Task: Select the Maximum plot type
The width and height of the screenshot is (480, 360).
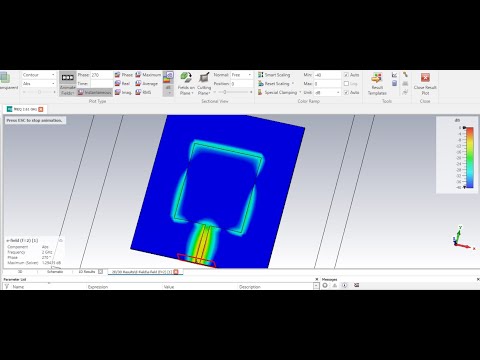Action: pyautogui.click(x=148, y=75)
